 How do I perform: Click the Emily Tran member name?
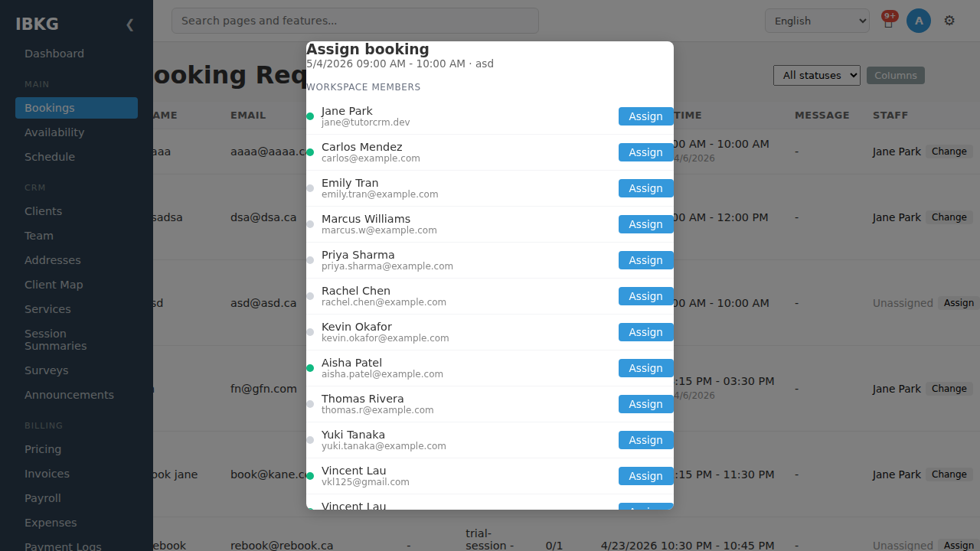(350, 183)
